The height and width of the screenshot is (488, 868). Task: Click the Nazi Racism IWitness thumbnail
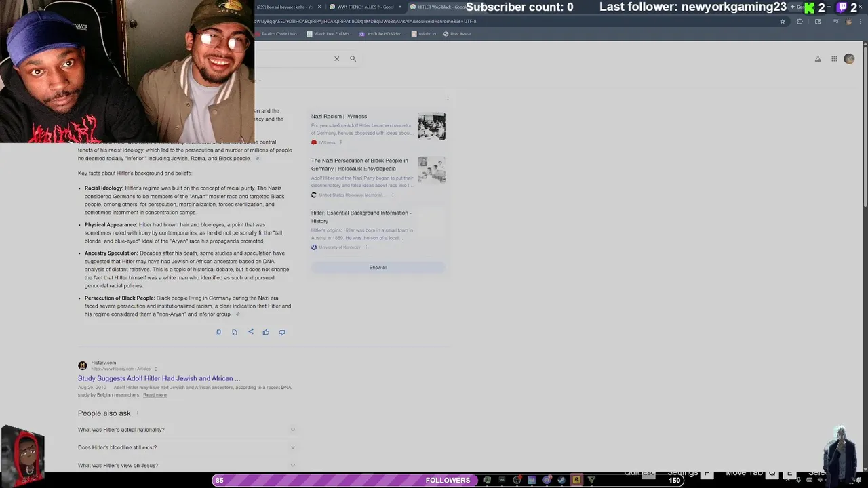(431, 127)
